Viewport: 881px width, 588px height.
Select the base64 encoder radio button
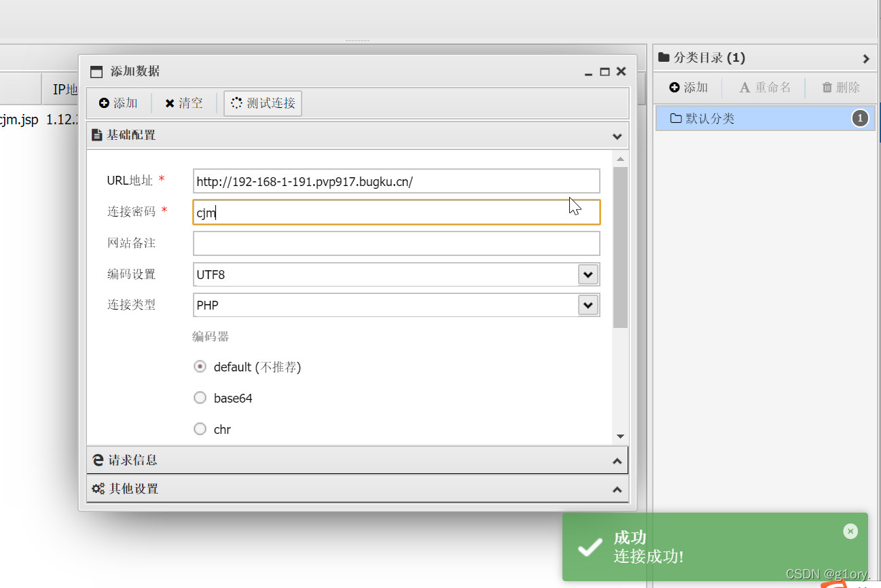pos(200,398)
